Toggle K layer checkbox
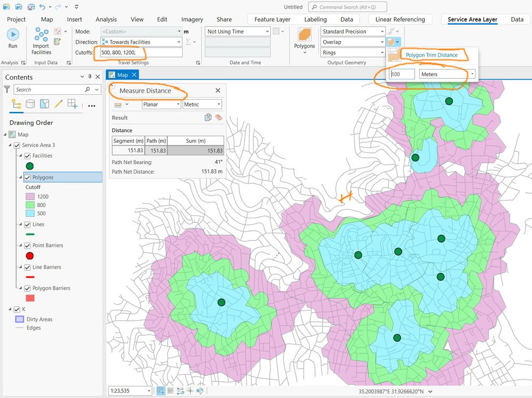Viewport: 532px width, 398px height. (x=17, y=309)
